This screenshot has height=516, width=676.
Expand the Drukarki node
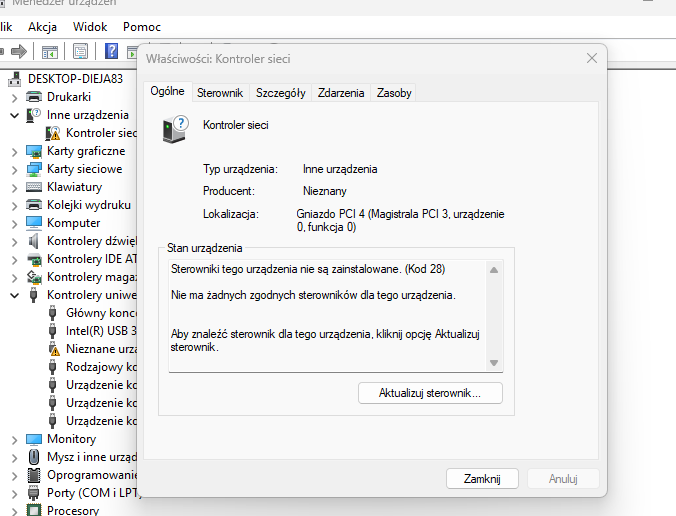(14, 98)
